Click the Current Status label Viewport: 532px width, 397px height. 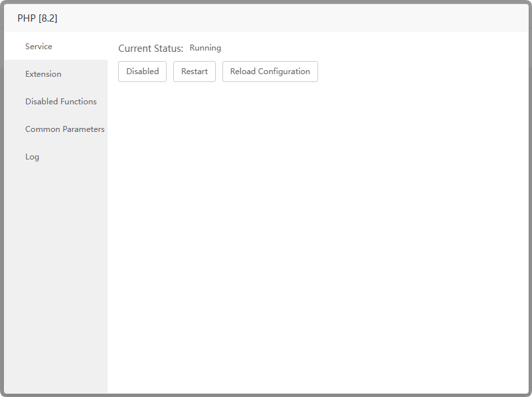pyautogui.click(x=151, y=48)
